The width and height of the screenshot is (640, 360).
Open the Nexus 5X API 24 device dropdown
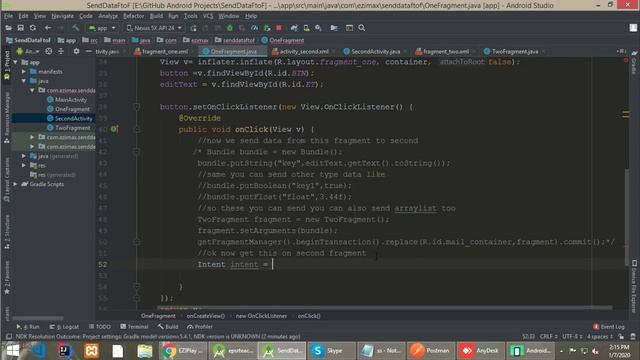[154, 28]
